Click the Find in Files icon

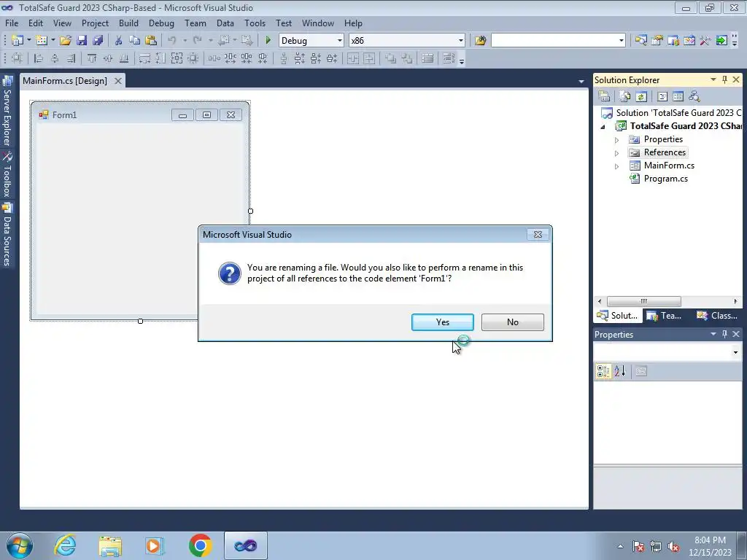tap(480, 41)
